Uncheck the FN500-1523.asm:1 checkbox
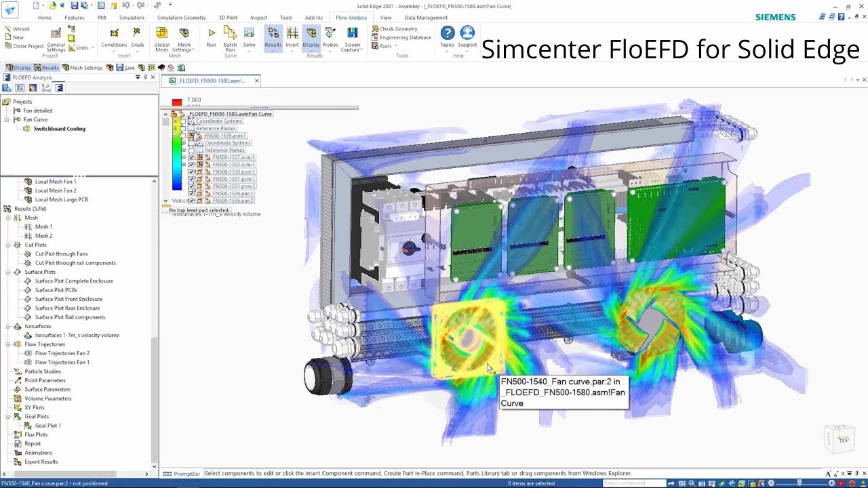Screen dimensions: 868x488 pyautogui.click(x=191, y=165)
